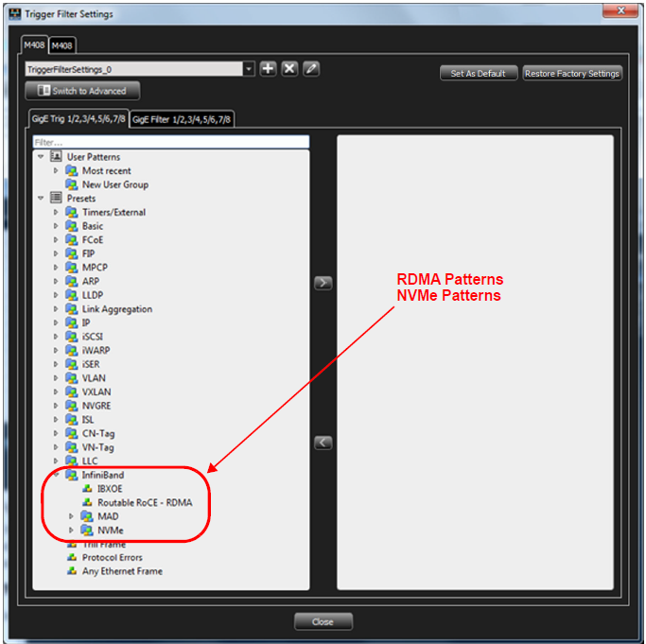Expand the VLAN presets group
The image size is (646, 644).
pos(56,378)
